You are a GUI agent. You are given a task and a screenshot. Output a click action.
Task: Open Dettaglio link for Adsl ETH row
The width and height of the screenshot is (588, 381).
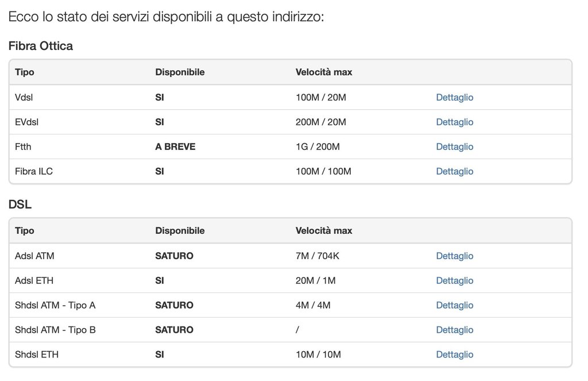454,280
